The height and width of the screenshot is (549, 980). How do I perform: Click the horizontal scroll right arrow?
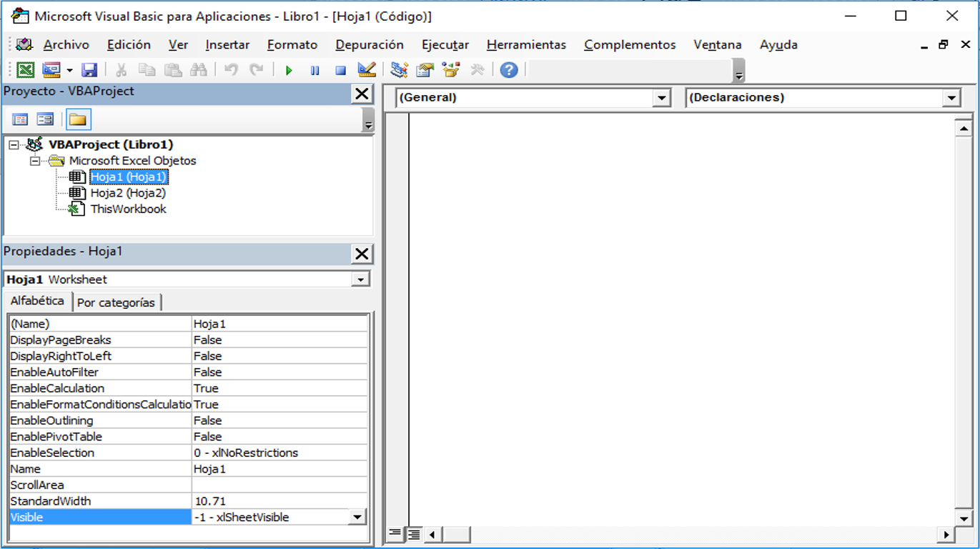(946, 534)
